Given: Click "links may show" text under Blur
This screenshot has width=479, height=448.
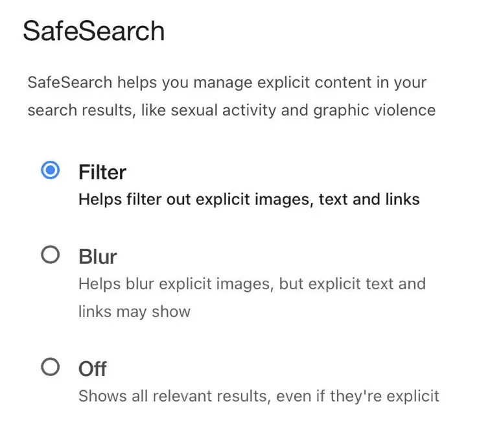Looking at the screenshot, I should coord(134,311).
